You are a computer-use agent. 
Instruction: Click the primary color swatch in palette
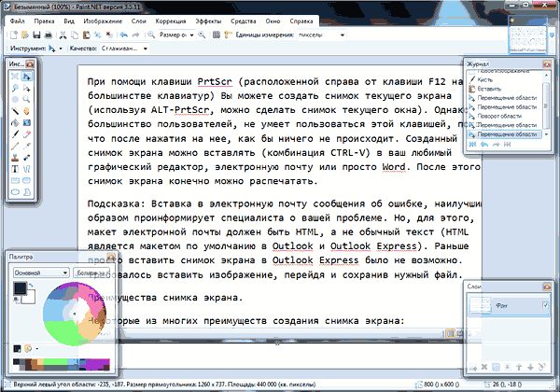tap(20, 290)
